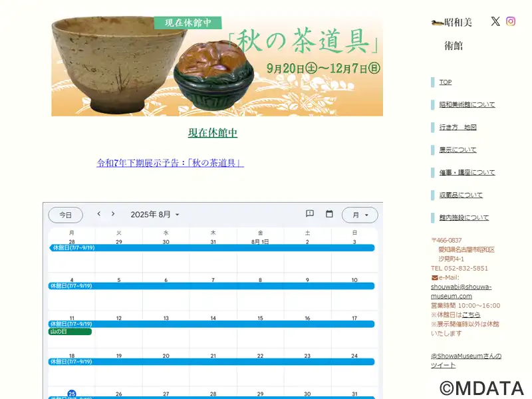
Task: Open the museum's X (Twitter) profile icon
Action: pyautogui.click(x=495, y=21)
